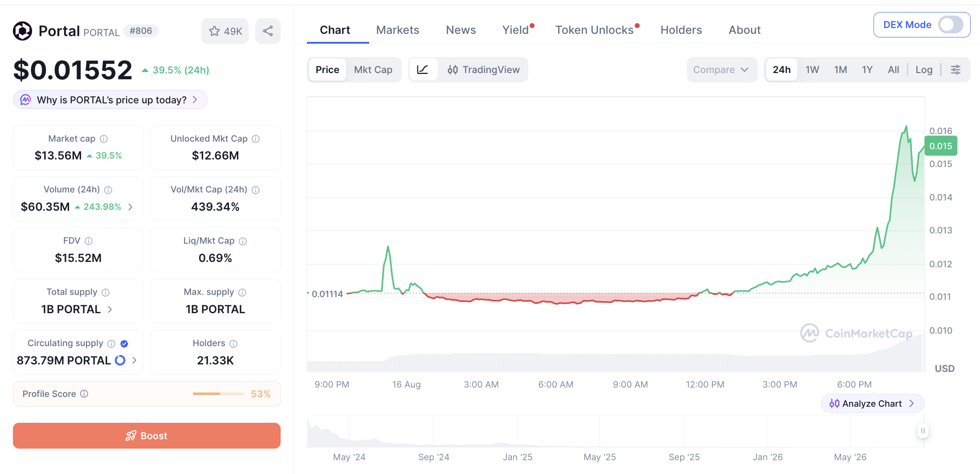Screen dimensions: 980x474
Task: Select the line chart view icon
Action: 422,69
